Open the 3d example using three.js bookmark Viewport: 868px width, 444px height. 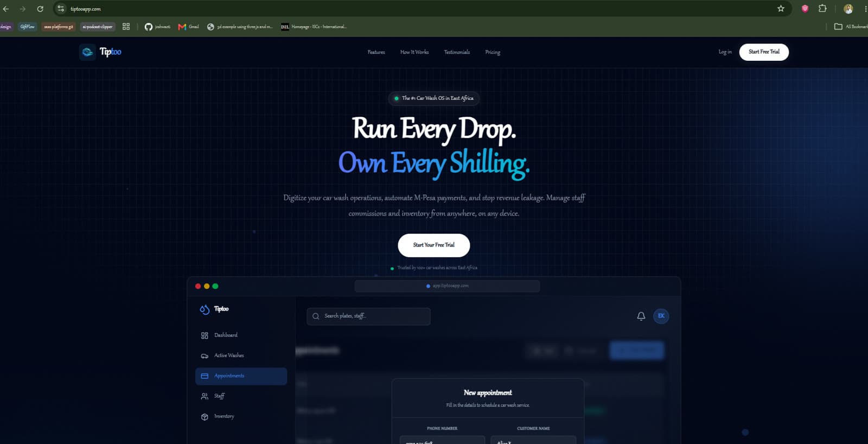click(x=240, y=27)
